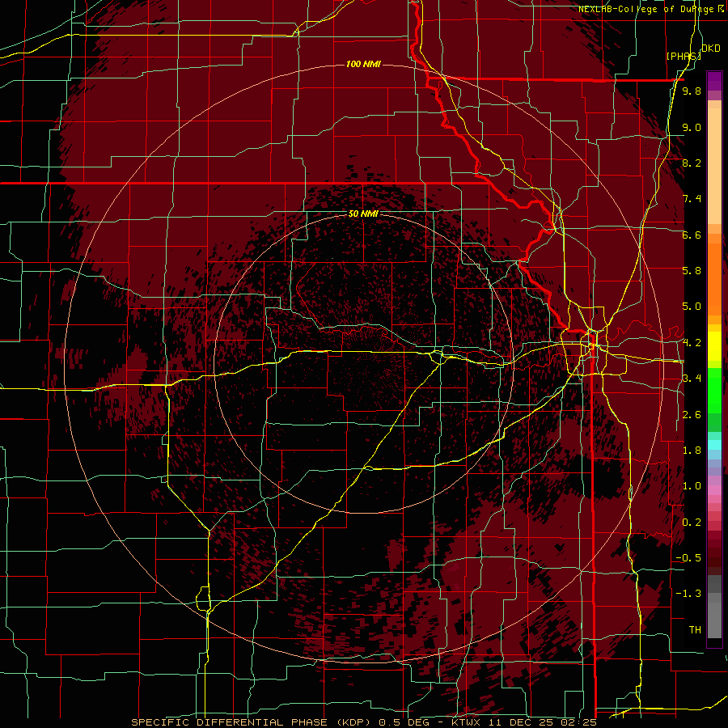
Task: Click the 7.4 scale value
Action: coord(692,199)
